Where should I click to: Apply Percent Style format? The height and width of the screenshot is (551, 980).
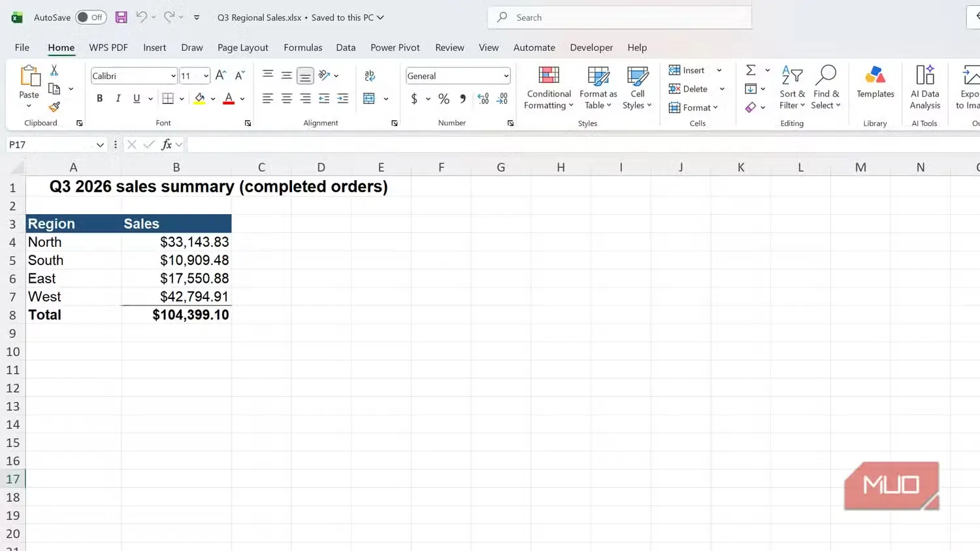click(x=444, y=99)
